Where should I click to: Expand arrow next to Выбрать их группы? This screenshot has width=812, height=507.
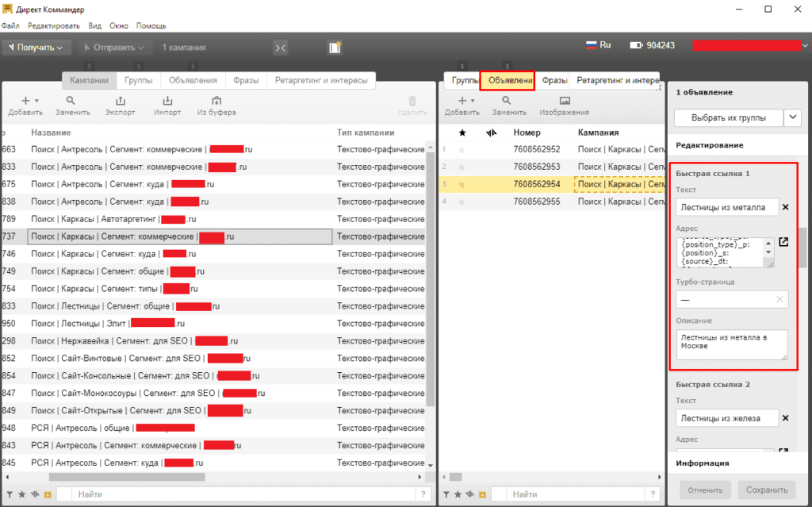(x=793, y=117)
